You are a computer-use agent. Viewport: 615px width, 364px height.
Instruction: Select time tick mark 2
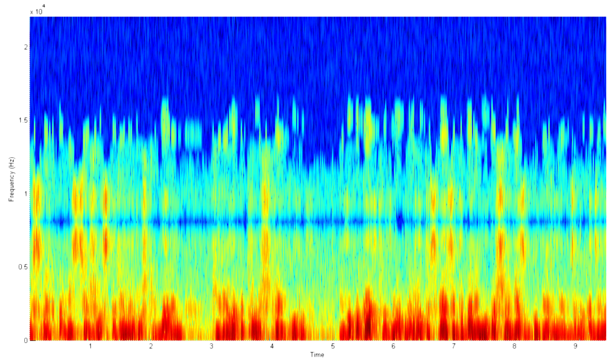point(151,346)
